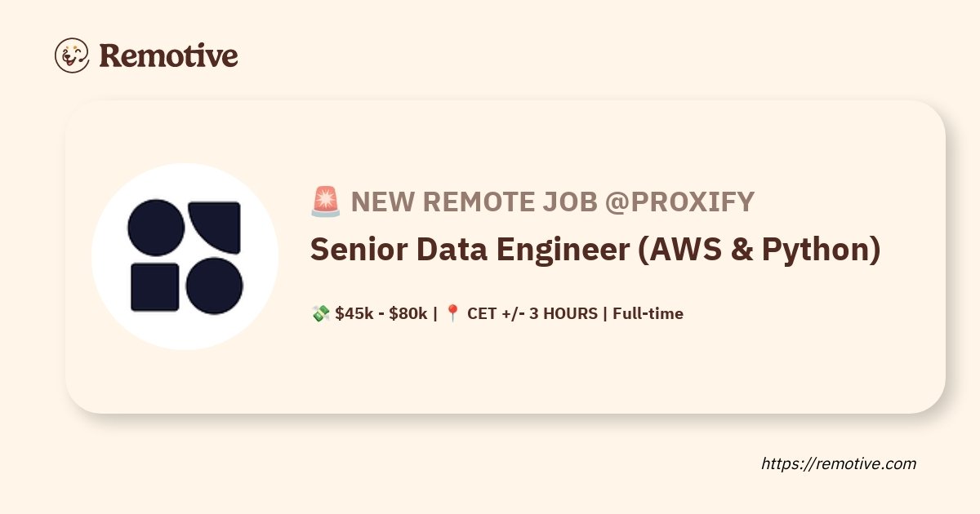Screen dimensions: 980x514
Task: Click the flying money emoji icon
Action: [319, 313]
